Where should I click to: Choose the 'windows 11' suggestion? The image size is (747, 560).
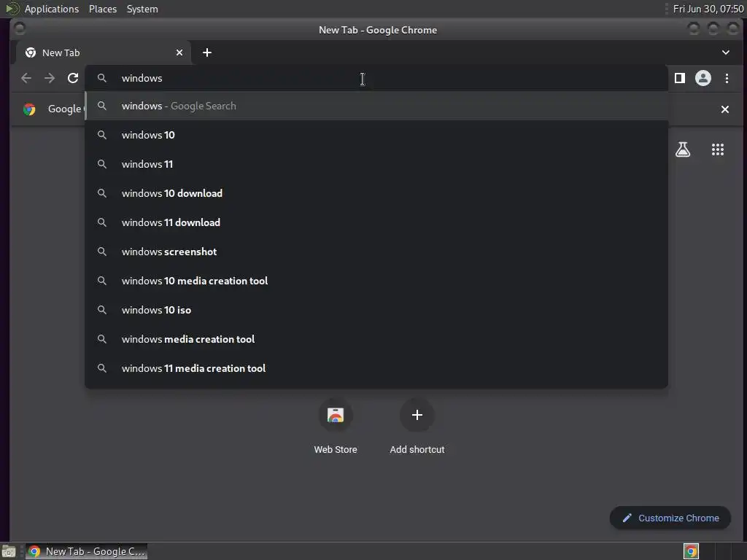[376, 164]
